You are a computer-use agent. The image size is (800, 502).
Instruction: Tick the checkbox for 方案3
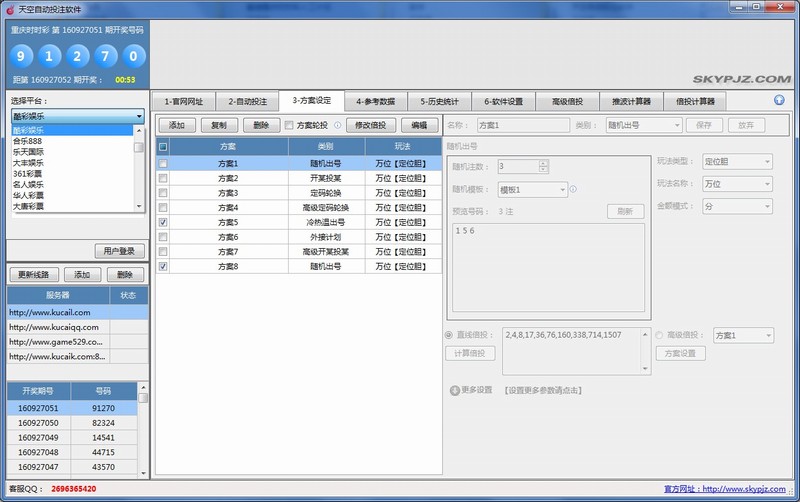coord(163,192)
